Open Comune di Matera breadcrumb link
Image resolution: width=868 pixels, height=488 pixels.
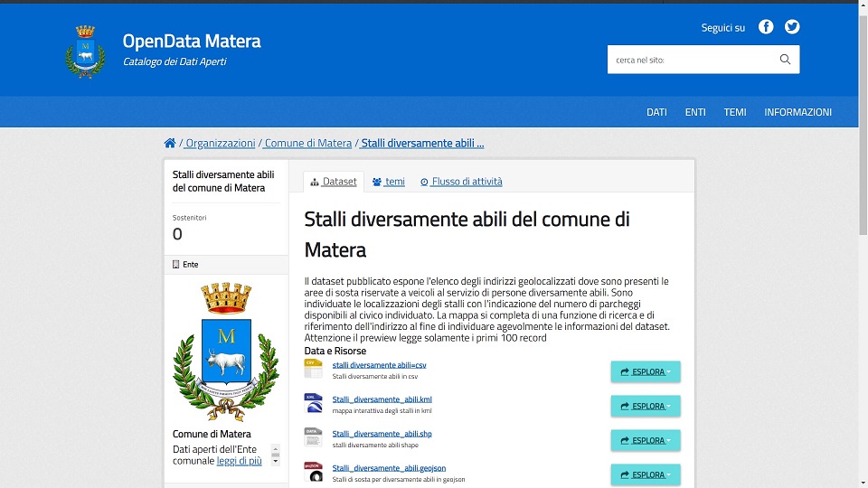307,143
